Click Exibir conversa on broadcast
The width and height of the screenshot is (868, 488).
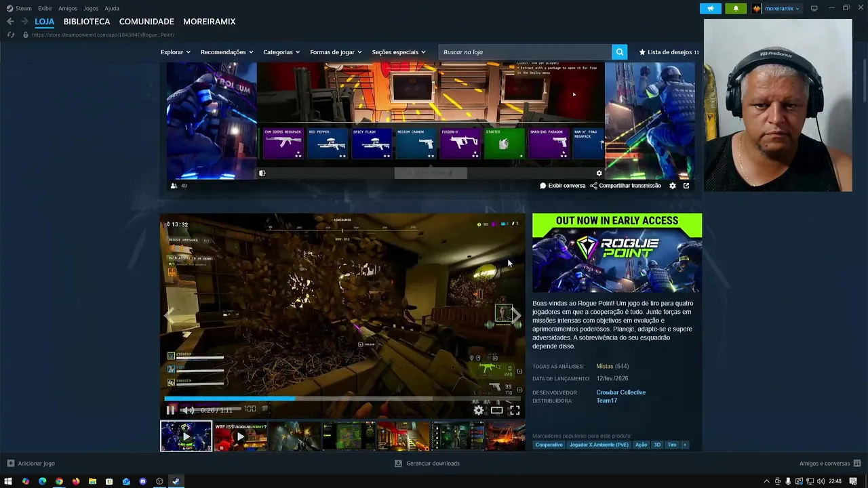point(562,186)
